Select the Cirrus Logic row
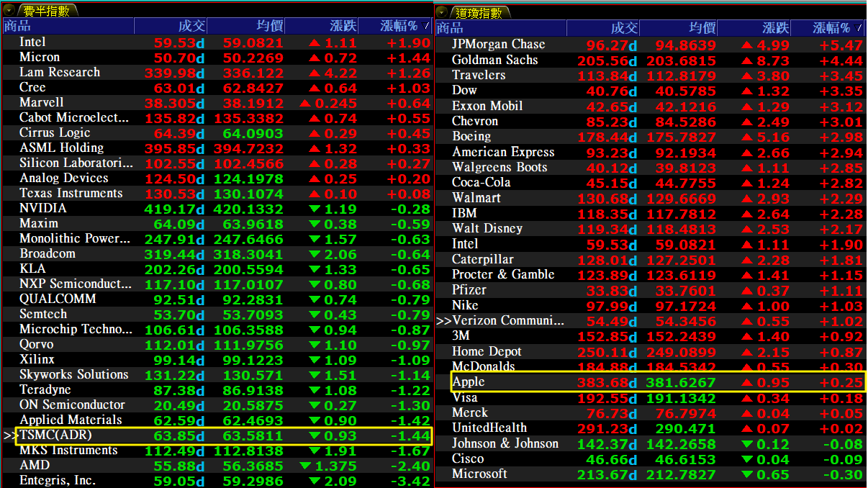The image size is (868, 488). pyautogui.click(x=217, y=133)
